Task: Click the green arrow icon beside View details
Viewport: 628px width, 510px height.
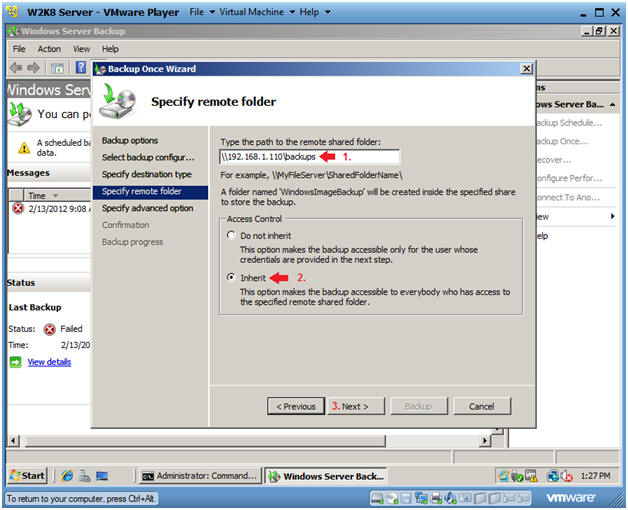Action: tap(15, 362)
